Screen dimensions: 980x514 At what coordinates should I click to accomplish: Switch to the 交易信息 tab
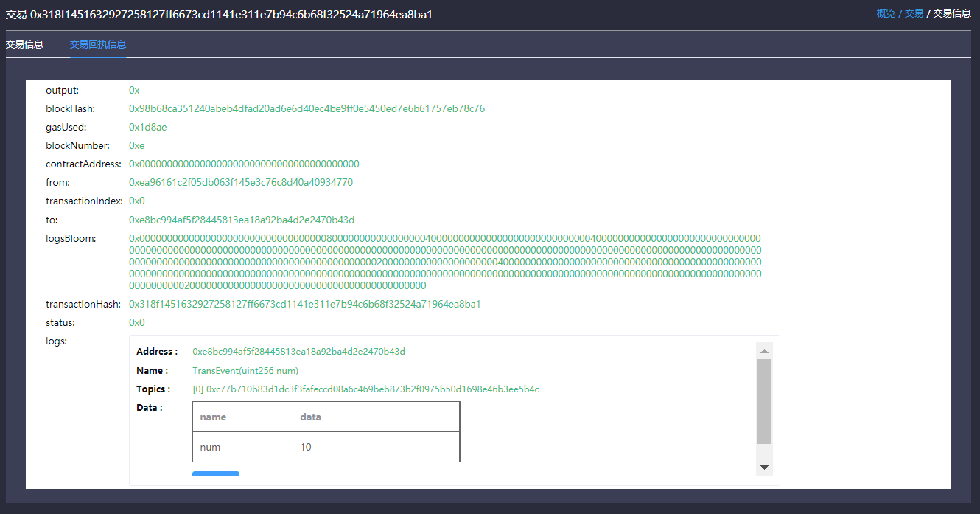(24, 44)
